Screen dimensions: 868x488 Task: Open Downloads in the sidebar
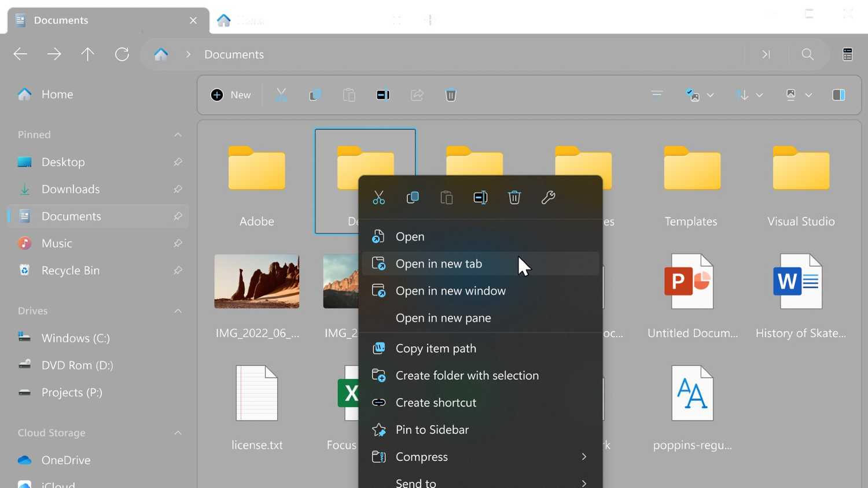[x=97, y=190]
